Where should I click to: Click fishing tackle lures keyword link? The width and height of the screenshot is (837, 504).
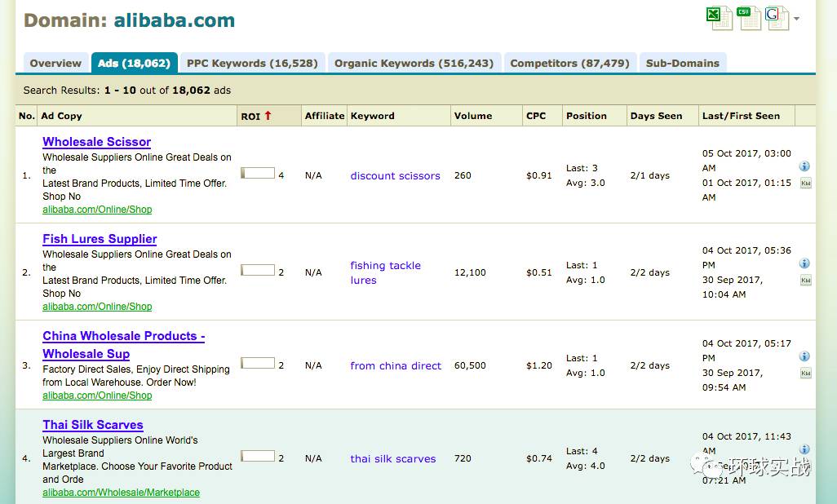[385, 273]
